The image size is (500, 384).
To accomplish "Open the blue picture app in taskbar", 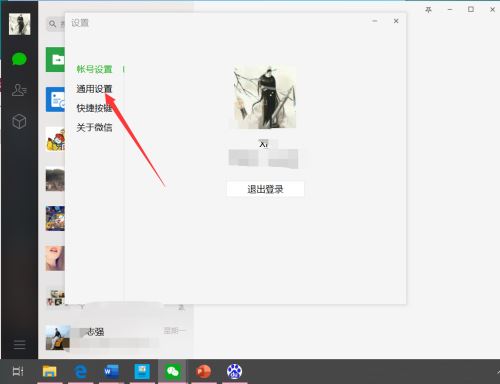I will (142, 371).
